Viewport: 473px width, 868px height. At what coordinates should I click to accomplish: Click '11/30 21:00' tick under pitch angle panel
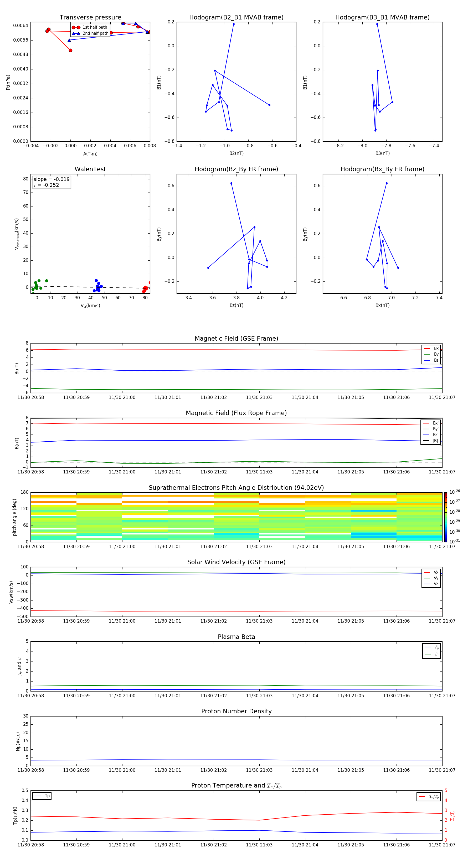tap(122, 547)
